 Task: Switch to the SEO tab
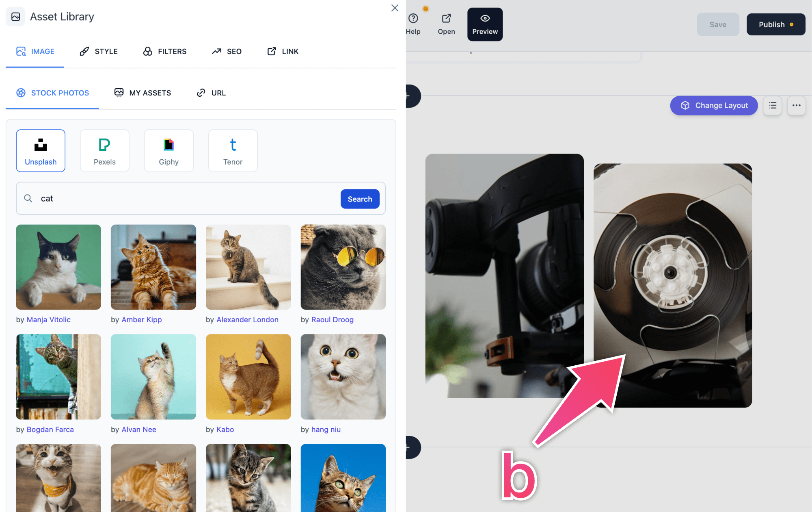(227, 52)
